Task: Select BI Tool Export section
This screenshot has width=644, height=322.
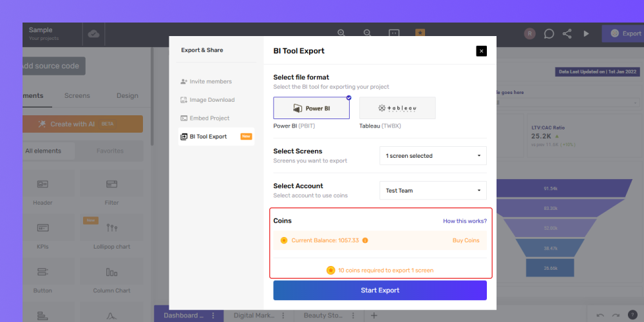Action: [x=216, y=137]
